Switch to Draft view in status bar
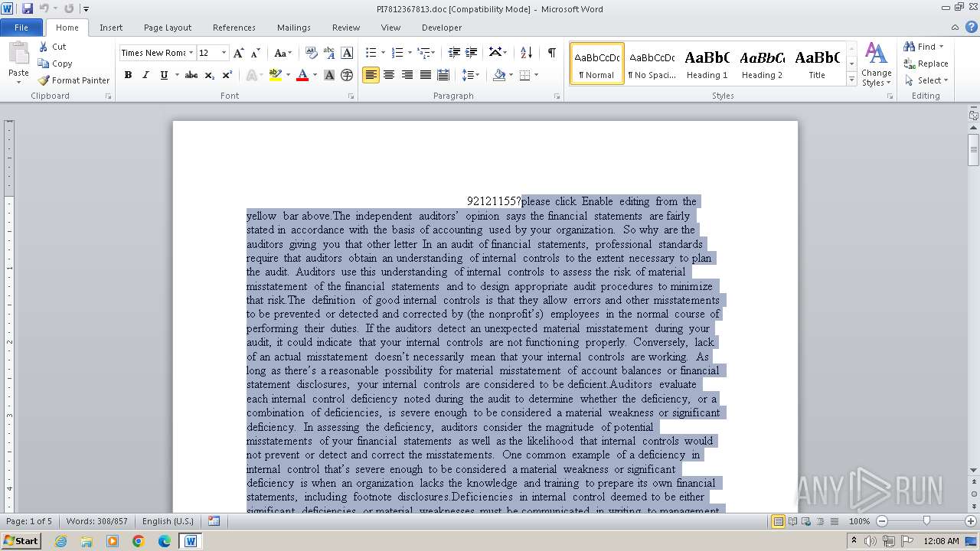The width and height of the screenshot is (980, 551). (x=834, y=521)
